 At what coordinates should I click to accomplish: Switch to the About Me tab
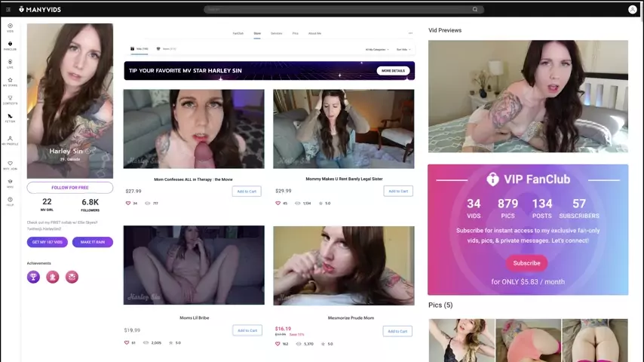(x=314, y=33)
